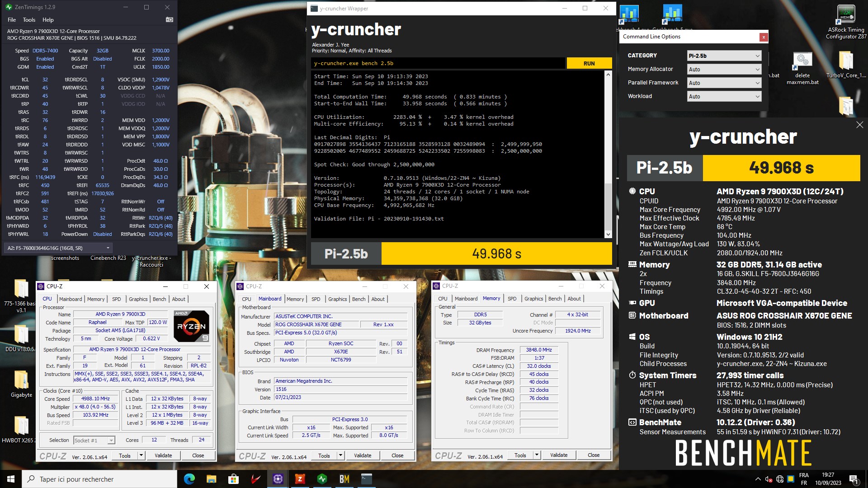Image resolution: width=868 pixels, height=488 pixels.
Task: Click the Windows search box
Action: point(99,479)
